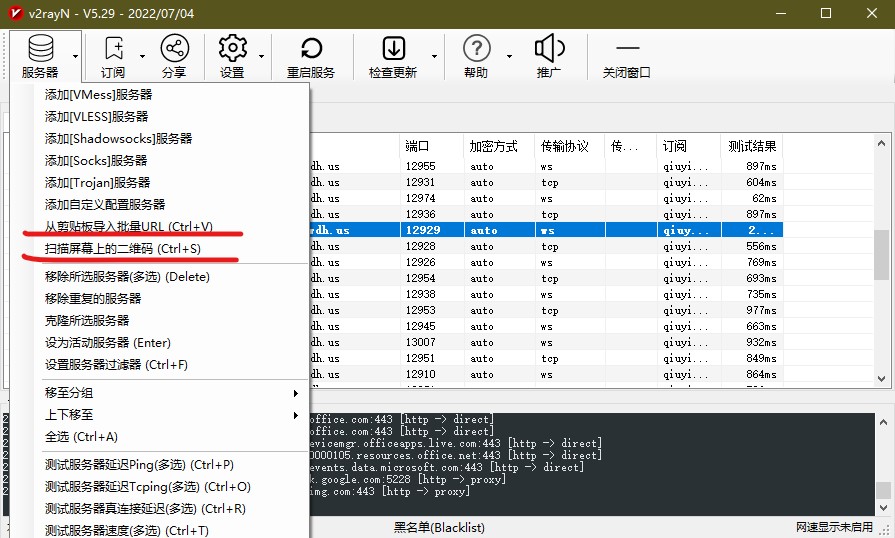Click the 分享 share icon
The image size is (895, 538).
(x=174, y=55)
